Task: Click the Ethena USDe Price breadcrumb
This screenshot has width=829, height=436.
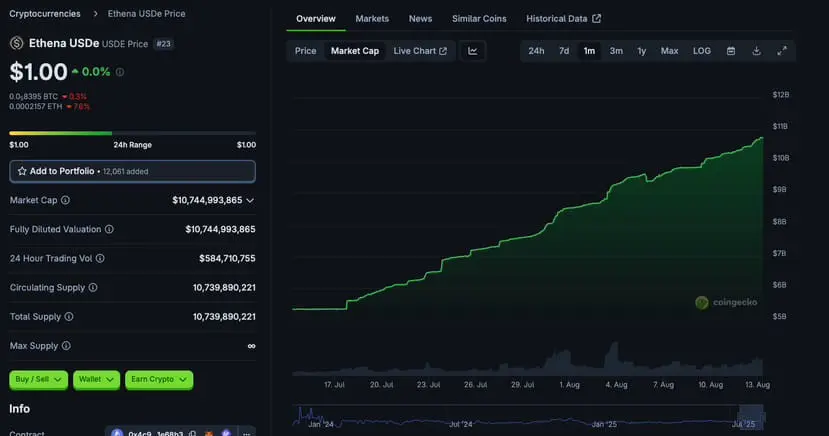Action: (146, 14)
